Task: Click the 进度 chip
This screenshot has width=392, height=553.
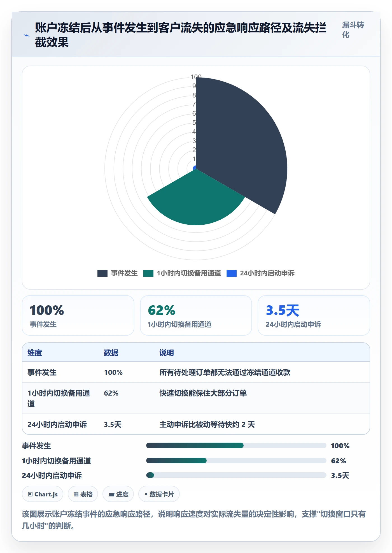Action: point(118,494)
